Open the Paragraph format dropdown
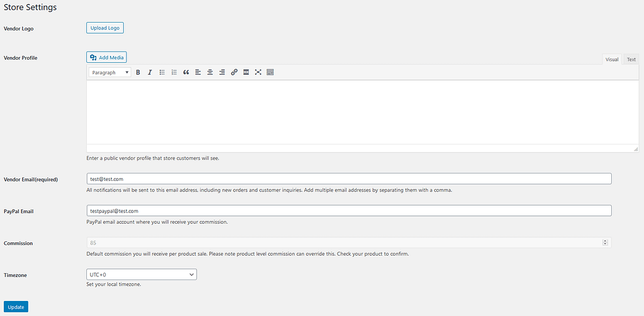 click(x=110, y=72)
